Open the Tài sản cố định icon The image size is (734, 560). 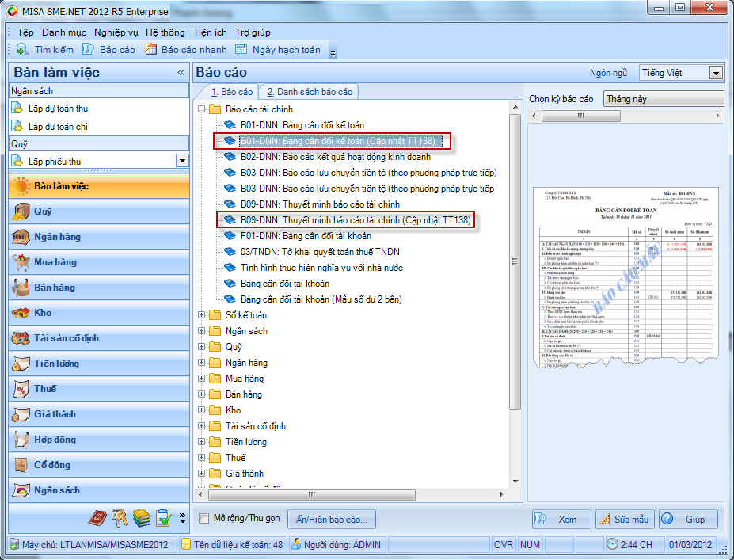click(x=20, y=338)
